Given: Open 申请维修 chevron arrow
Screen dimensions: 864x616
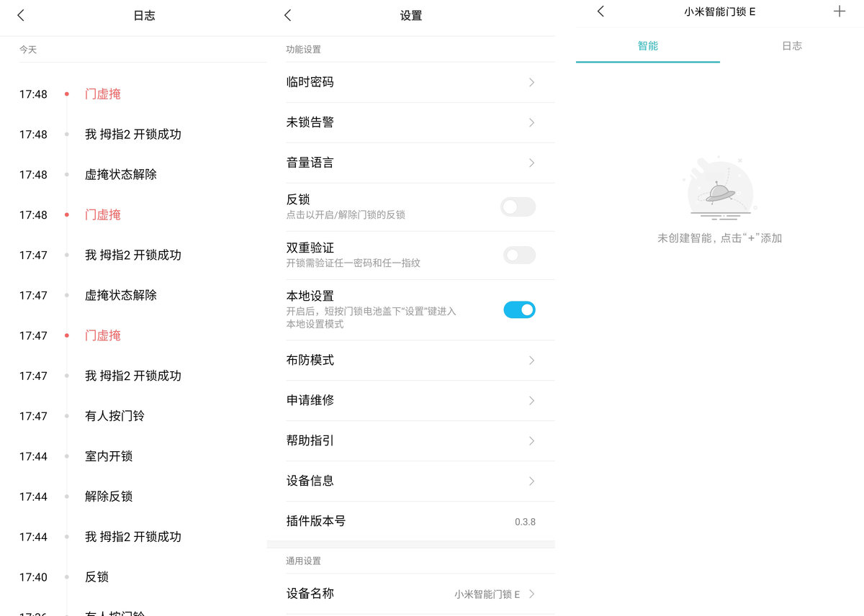Looking at the screenshot, I should click(531, 400).
